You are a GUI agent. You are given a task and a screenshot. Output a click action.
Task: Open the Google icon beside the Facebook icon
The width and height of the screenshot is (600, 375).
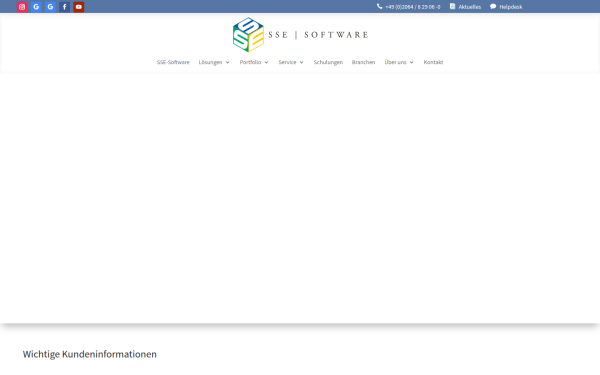[x=51, y=7]
